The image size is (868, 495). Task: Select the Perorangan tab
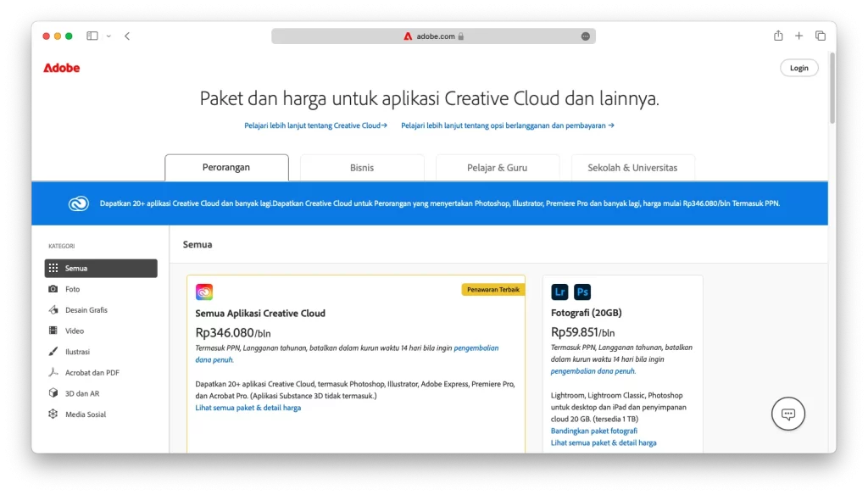point(226,167)
